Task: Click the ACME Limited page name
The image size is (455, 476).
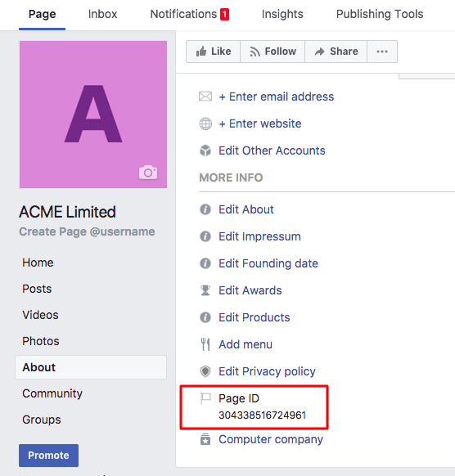Action: point(67,212)
